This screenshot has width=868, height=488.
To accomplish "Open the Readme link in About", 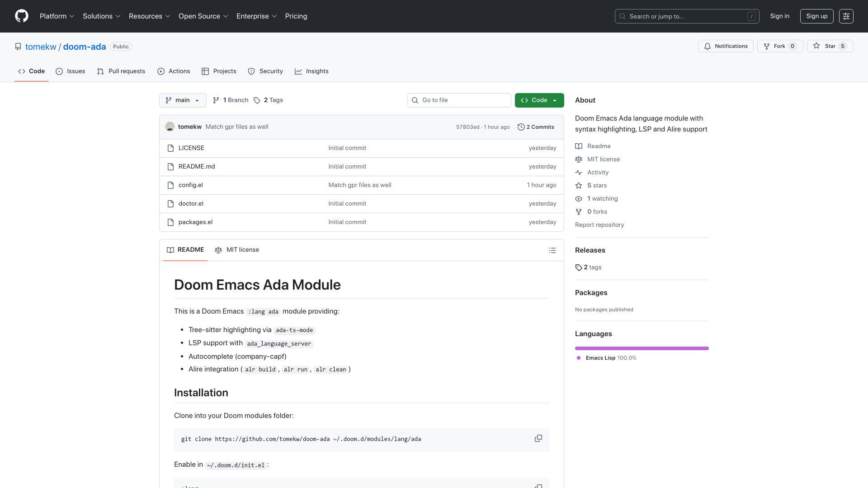I will pos(593,146).
